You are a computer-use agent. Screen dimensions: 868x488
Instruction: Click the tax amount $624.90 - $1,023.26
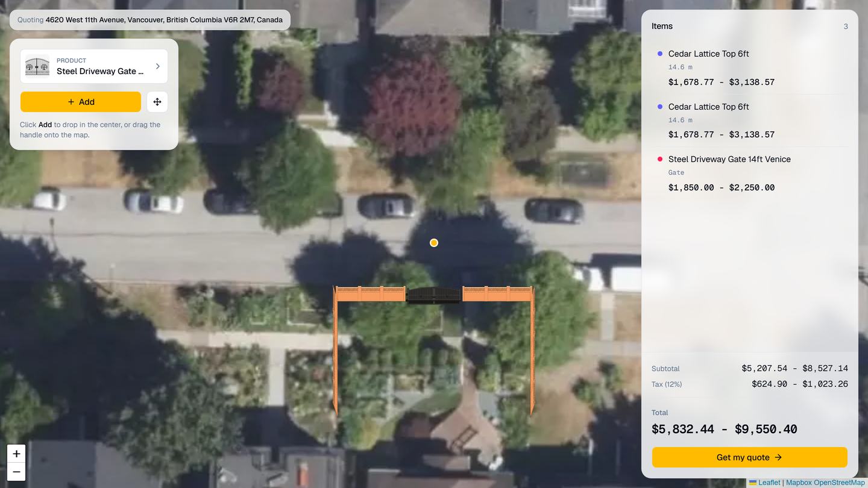800,384
